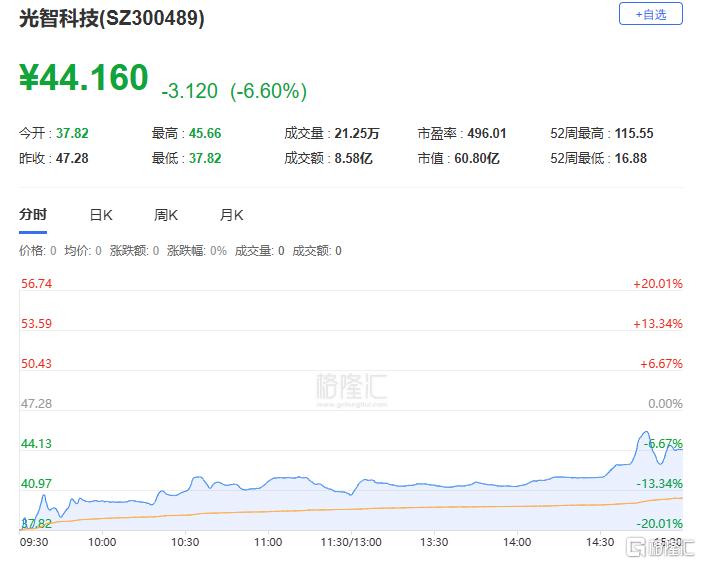
Task: Click percent label 0.00%
Action: tap(665, 404)
